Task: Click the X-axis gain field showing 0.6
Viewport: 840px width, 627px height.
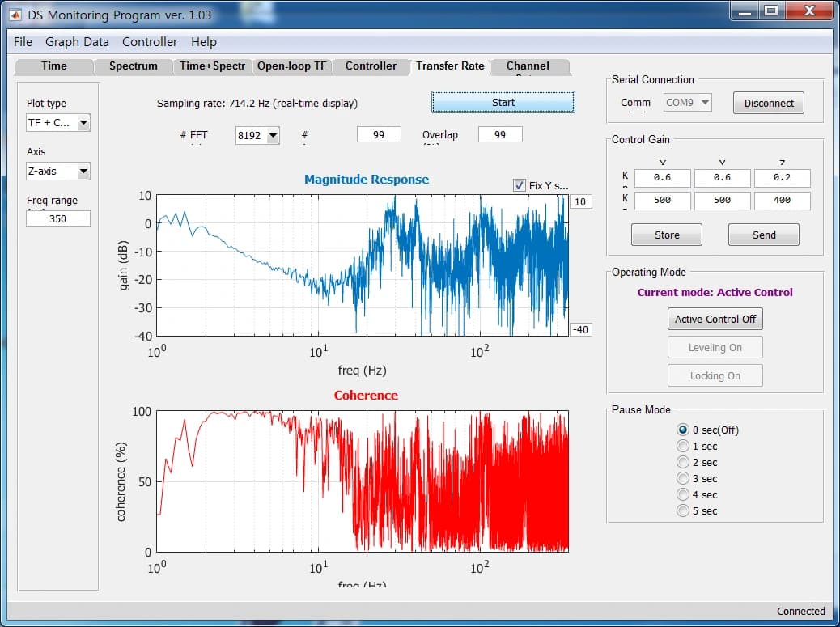Action: 662,178
